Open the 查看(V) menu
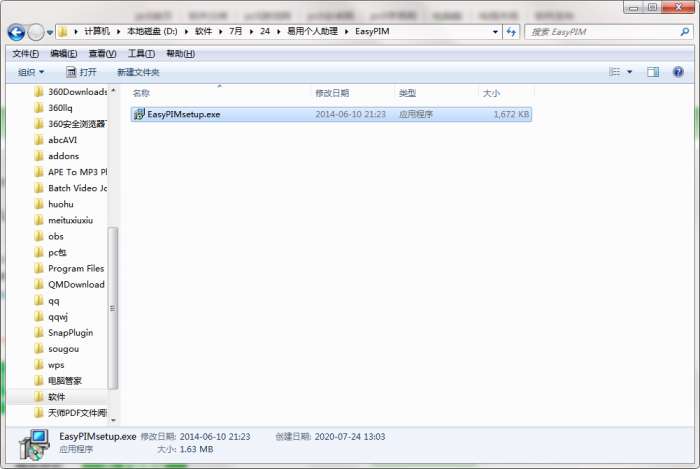The width and height of the screenshot is (700, 469). point(102,54)
